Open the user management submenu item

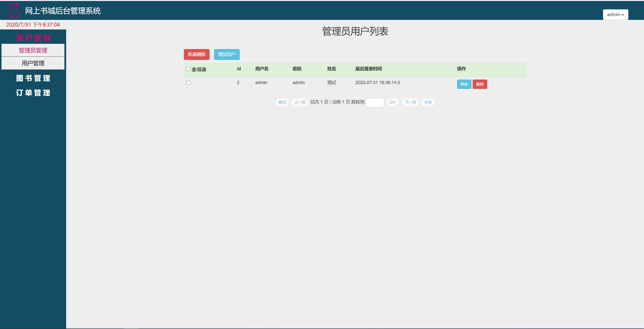click(33, 63)
